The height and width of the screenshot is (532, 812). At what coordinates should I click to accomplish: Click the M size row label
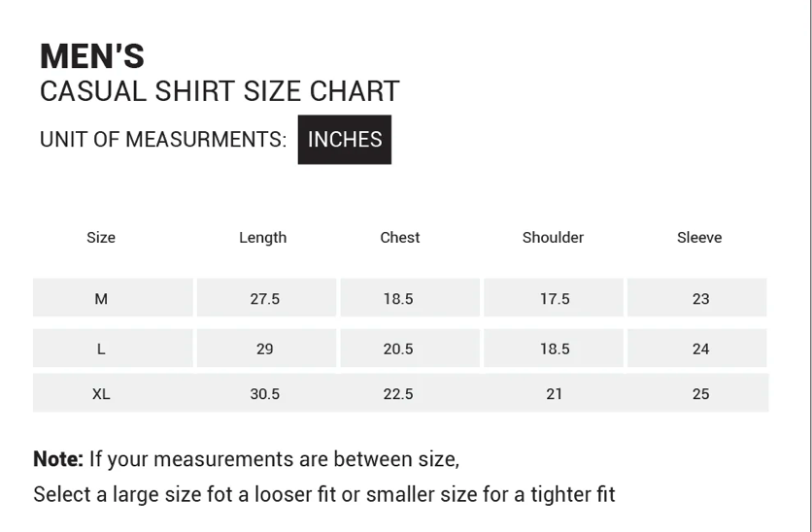pos(101,299)
